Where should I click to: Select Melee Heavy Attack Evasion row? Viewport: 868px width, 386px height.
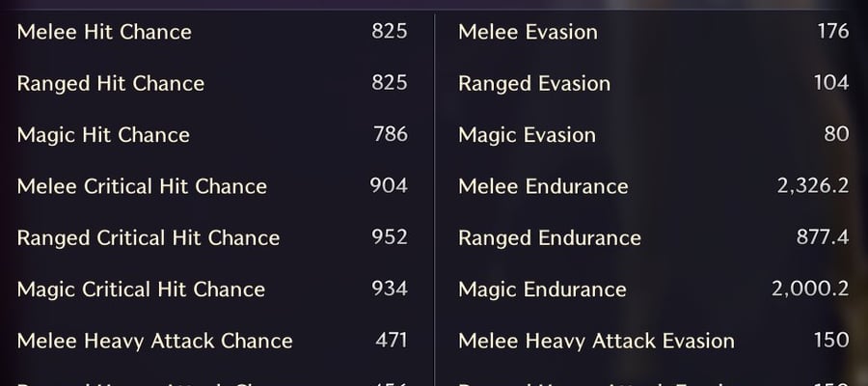pos(654,341)
